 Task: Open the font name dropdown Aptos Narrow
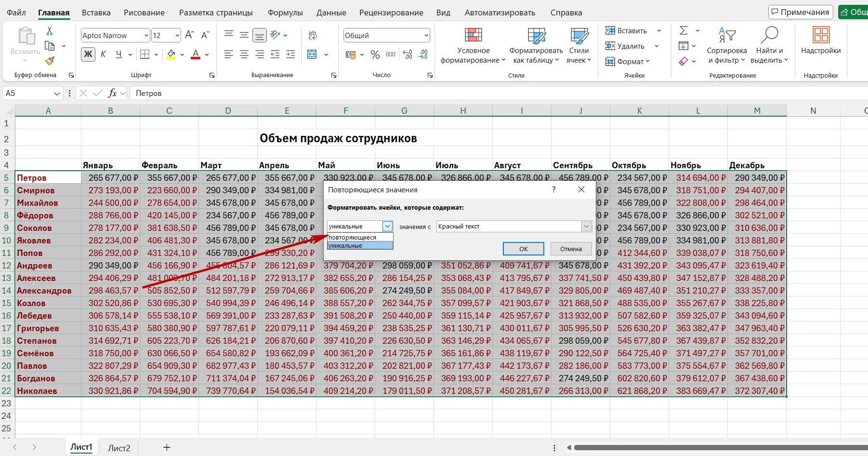(x=146, y=35)
